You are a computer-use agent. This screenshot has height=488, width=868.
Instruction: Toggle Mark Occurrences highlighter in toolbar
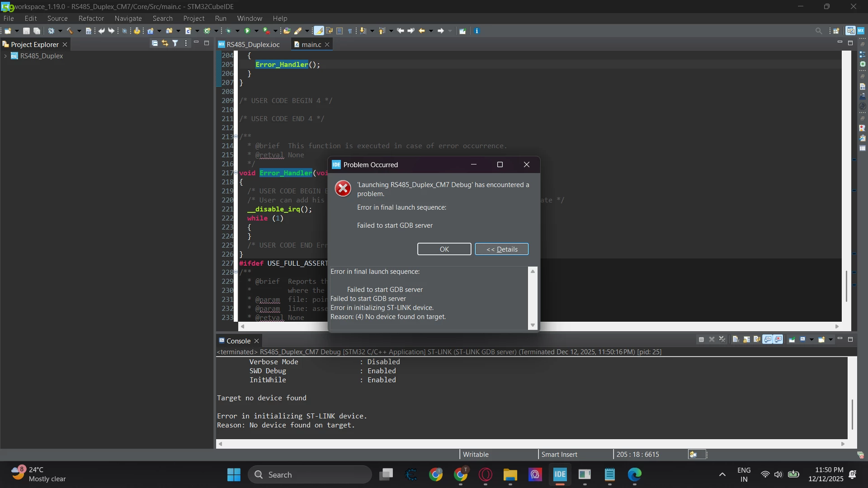coord(319,31)
